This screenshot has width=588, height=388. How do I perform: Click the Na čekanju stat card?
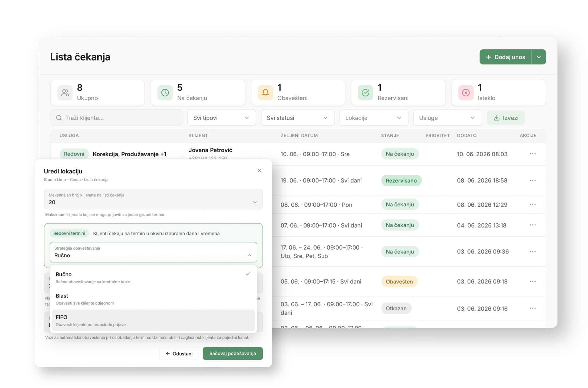pyautogui.click(x=198, y=93)
